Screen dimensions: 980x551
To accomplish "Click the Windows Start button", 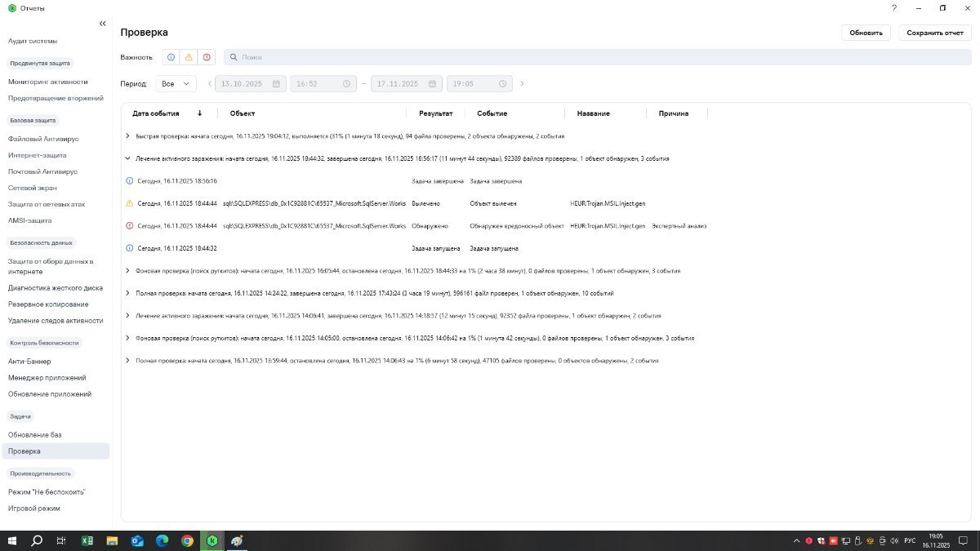I will 12,540.
